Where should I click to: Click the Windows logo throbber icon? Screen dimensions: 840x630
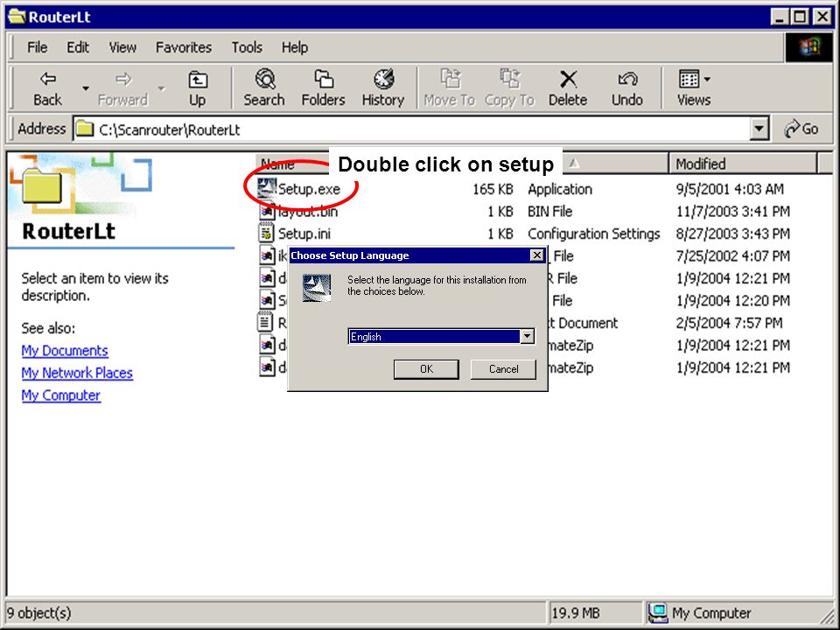[x=808, y=47]
